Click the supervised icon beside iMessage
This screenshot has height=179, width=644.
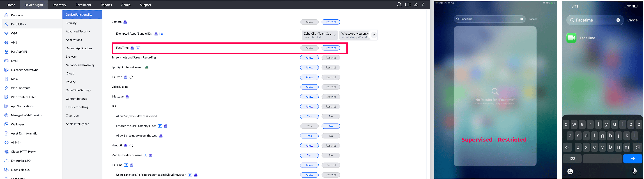(127, 97)
